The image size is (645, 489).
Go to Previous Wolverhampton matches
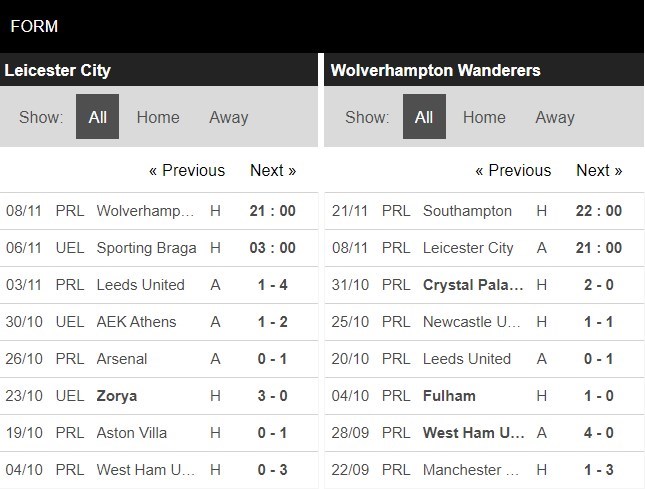coord(513,170)
